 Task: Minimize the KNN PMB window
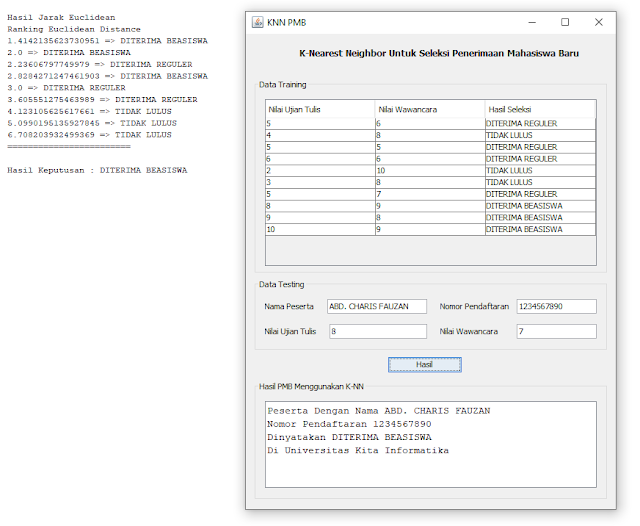click(x=532, y=22)
